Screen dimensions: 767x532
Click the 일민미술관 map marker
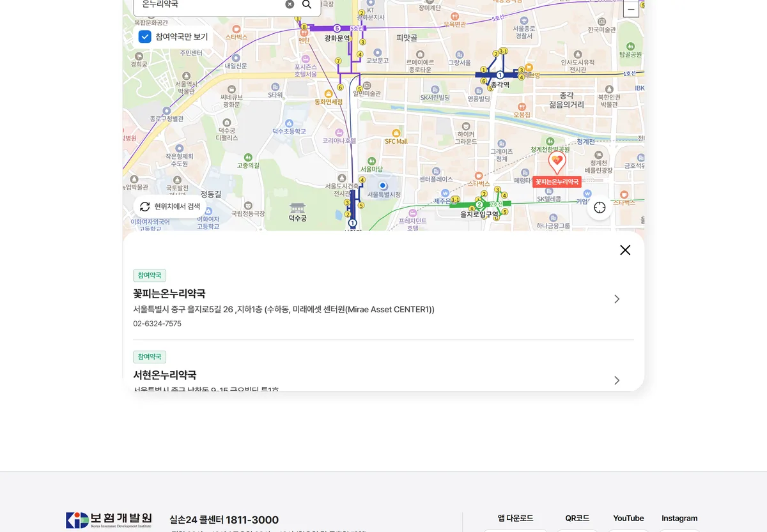[x=366, y=84]
